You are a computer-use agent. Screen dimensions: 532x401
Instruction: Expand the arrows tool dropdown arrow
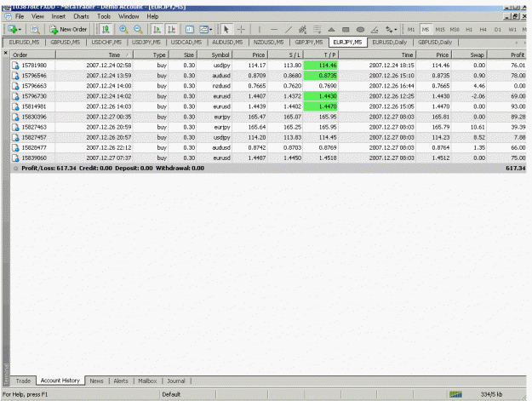point(396,30)
